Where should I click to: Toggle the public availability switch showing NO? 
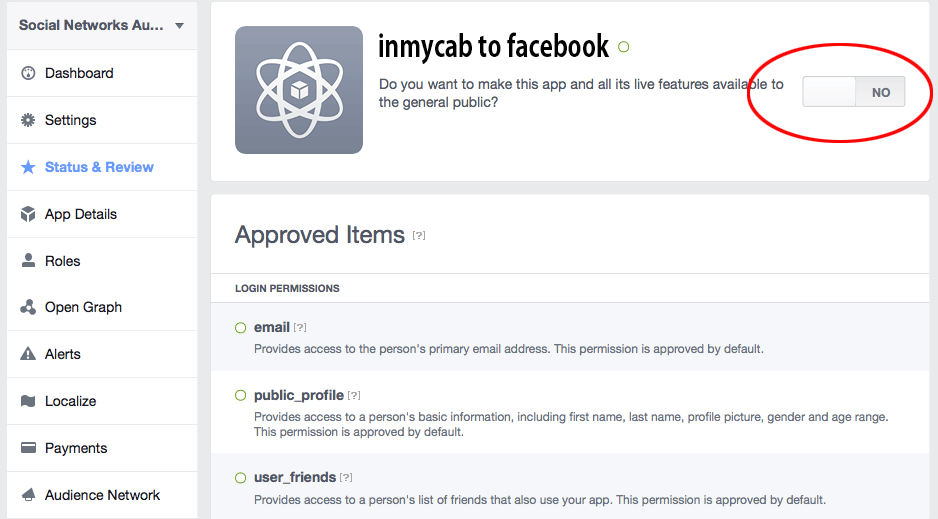pyautogui.click(x=853, y=92)
